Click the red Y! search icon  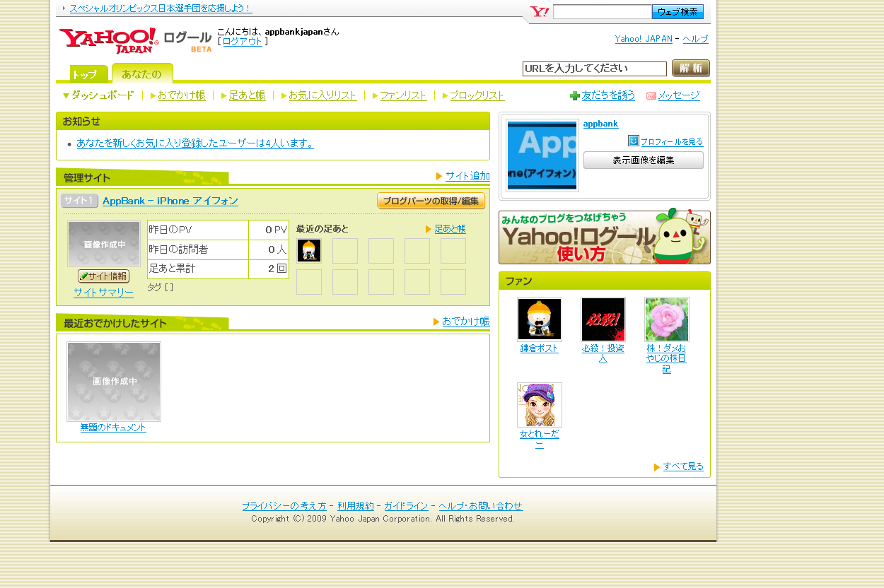pyautogui.click(x=540, y=12)
